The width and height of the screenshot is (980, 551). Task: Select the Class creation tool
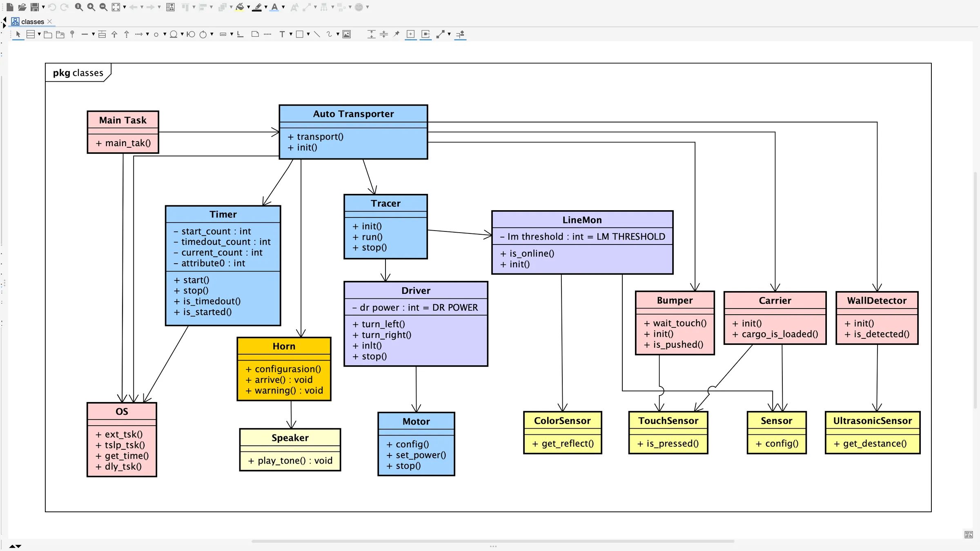pyautogui.click(x=30, y=35)
